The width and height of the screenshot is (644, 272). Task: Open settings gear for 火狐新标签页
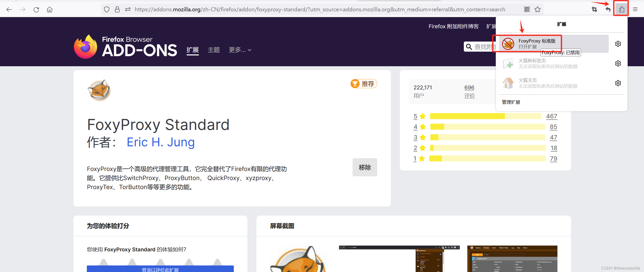pyautogui.click(x=618, y=63)
